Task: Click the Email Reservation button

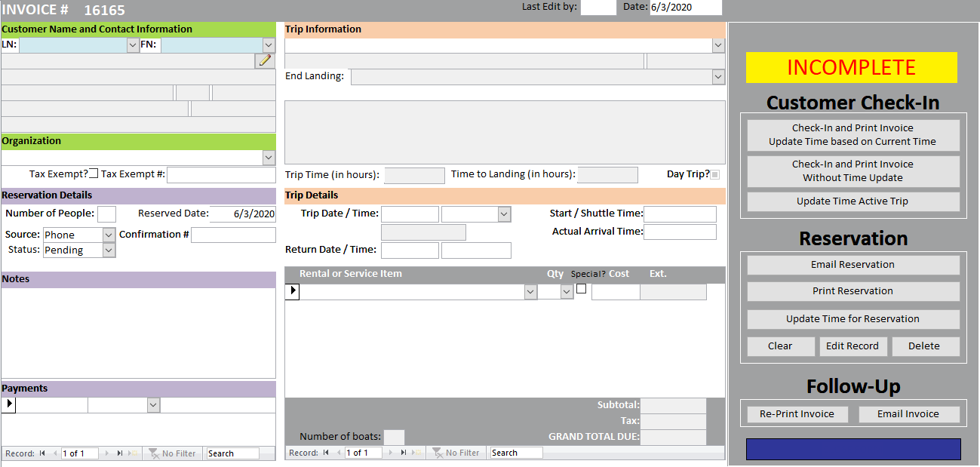Action: (x=853, y=265)
